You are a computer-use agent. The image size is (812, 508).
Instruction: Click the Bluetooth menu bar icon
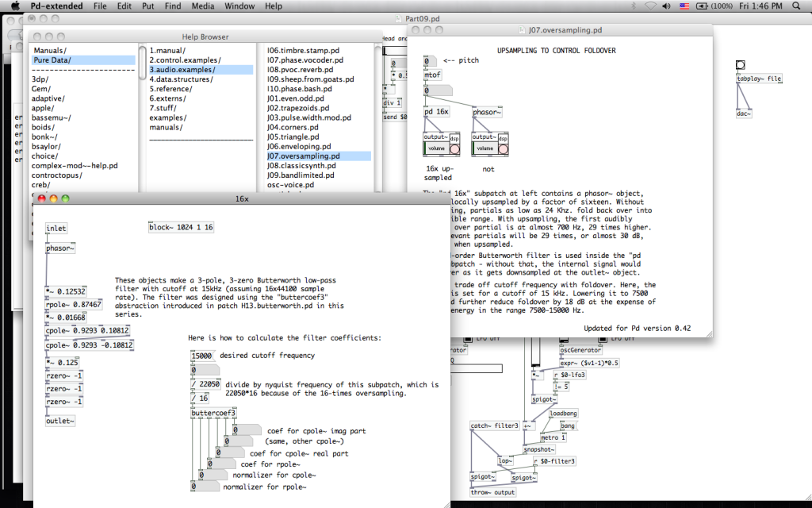pyautogui.click(x=632, y=6)
